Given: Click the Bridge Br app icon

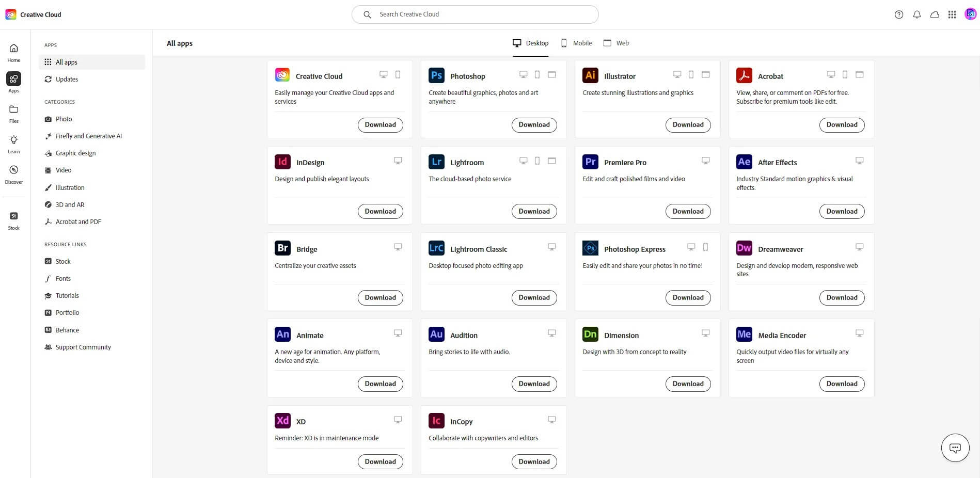Looking at the screenshot, I should [282, 248].
